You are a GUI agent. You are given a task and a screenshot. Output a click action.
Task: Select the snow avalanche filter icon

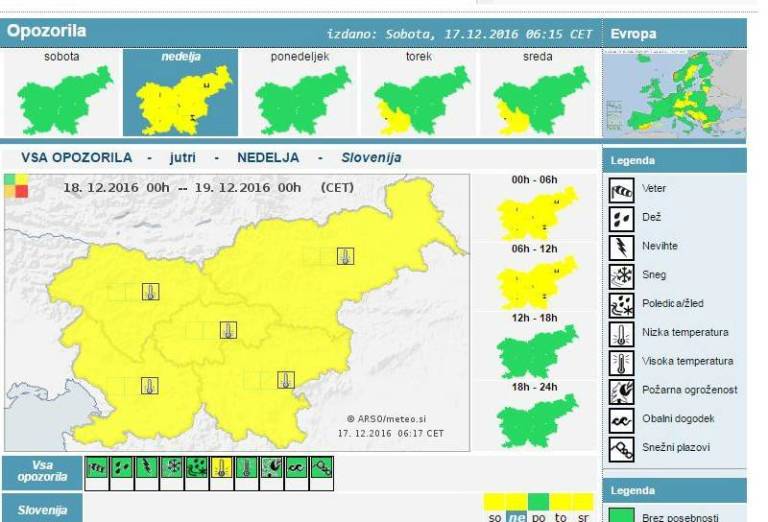[322, 467]
